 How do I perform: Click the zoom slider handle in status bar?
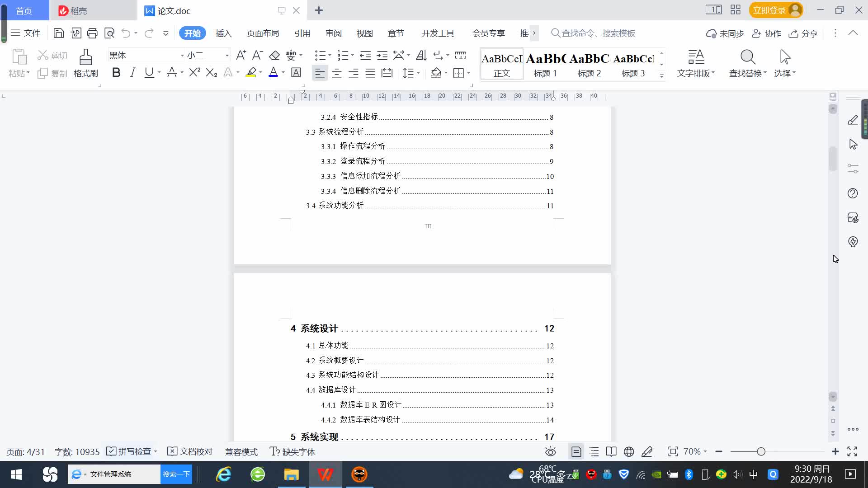(761, 451)
